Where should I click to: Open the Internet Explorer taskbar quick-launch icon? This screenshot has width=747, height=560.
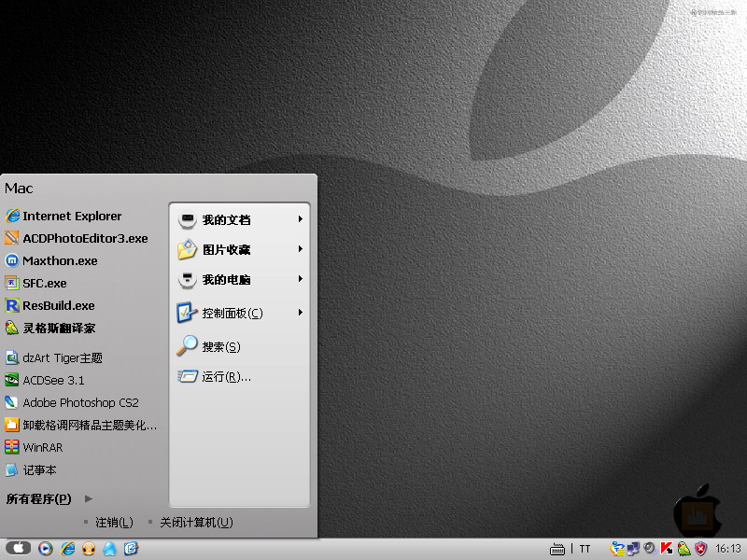[x=67, y=549]
